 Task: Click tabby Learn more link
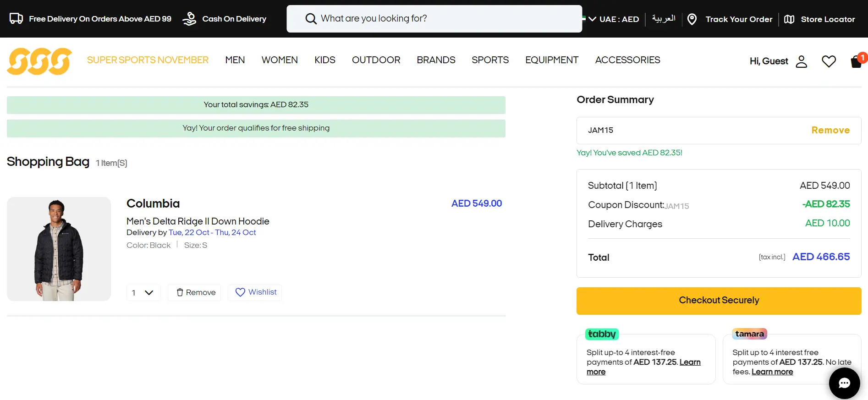pos(690,362)
